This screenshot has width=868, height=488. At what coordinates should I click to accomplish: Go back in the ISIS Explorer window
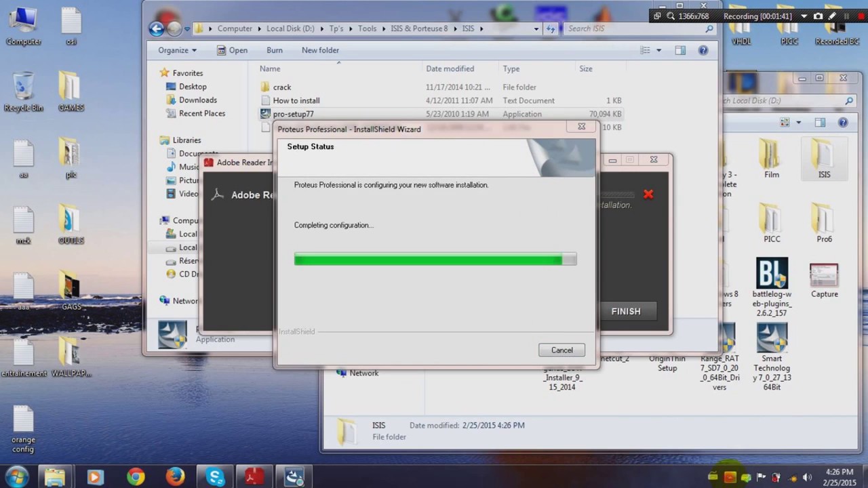coord(157,28)
